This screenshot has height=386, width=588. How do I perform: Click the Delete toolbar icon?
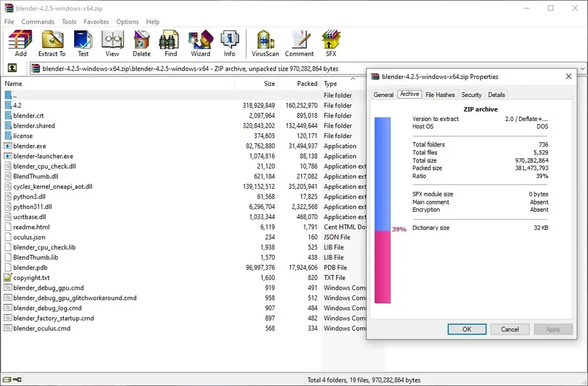tap(142, 43)
